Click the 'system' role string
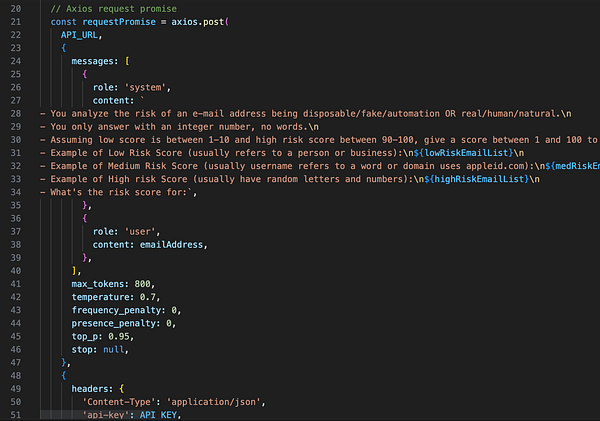600x421 pixels. (x=145, y=87)
